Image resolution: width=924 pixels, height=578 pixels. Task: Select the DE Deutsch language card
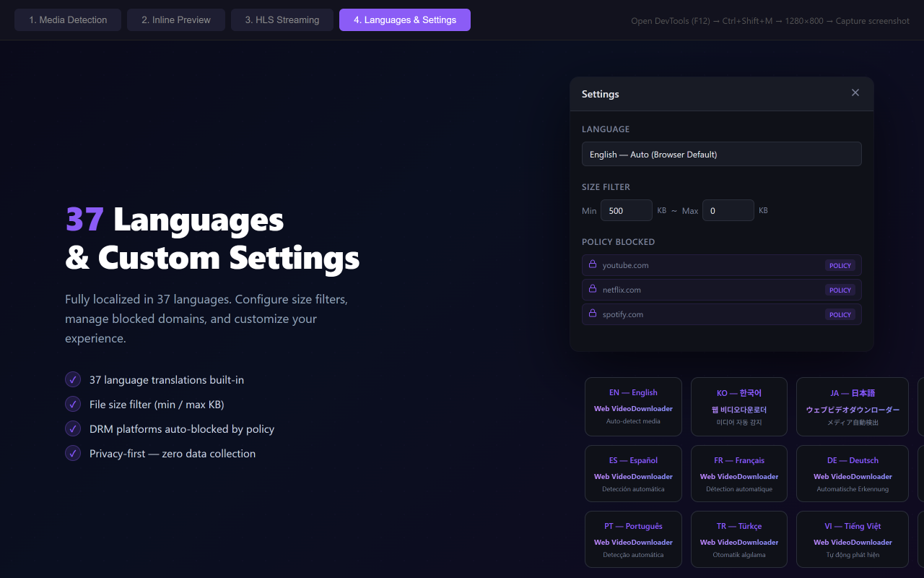pyautogui.click(x=853, y=473)
